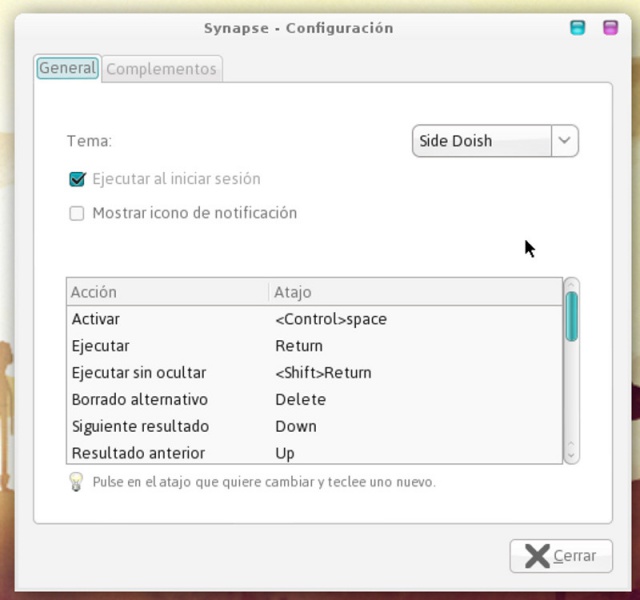Click the X icon on Cerrar button
This screenshot has height=600, width=640.
(x=537, y=556)
